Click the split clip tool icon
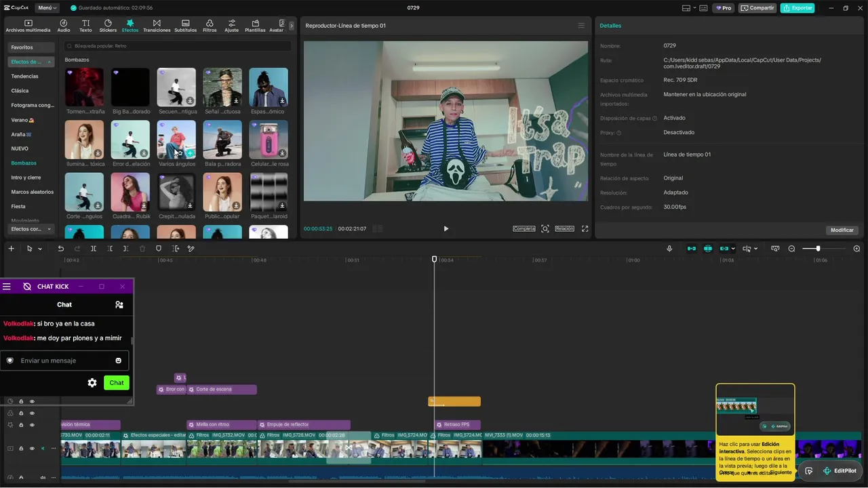 [94, 249]
